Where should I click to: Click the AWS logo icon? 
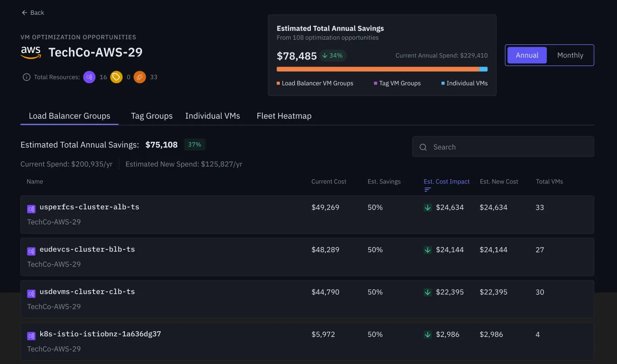pyautogui.click(x=31, y=53)
